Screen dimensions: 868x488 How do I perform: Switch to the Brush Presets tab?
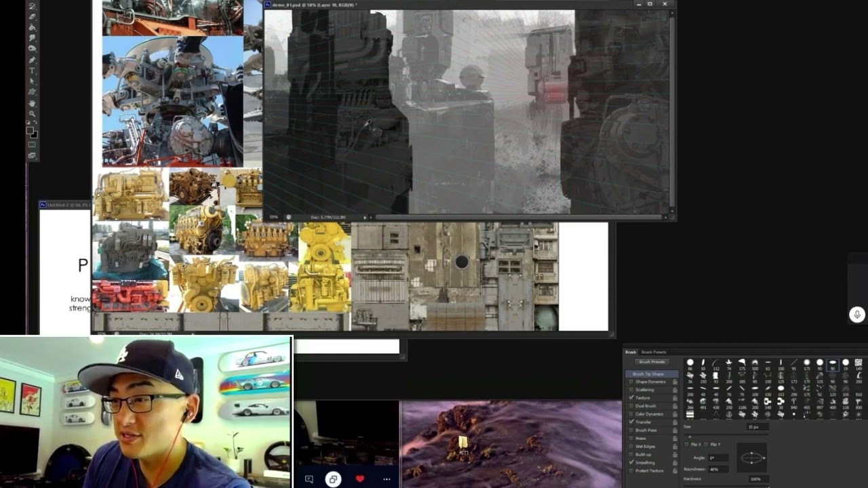coord(654,352)
